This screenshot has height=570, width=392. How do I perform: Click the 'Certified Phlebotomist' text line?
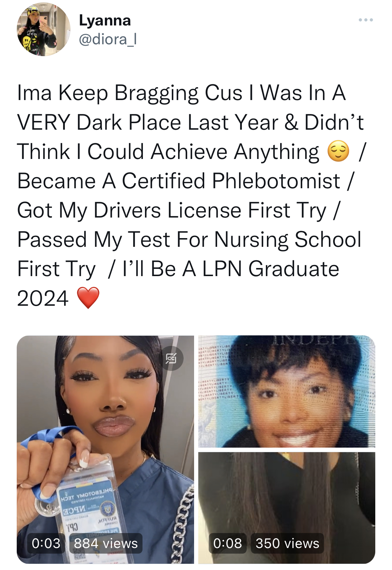coord(231,181)
